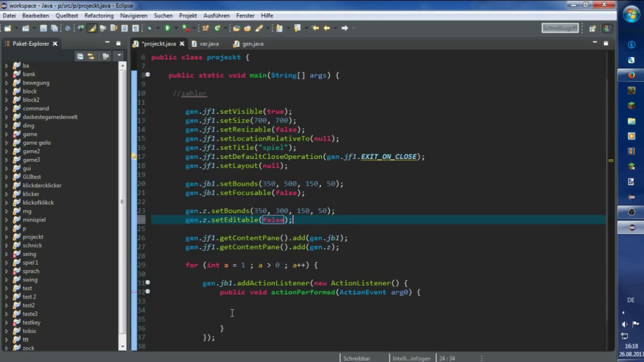
Task: Open the Firefox taskbar icon
Action: 631,75
